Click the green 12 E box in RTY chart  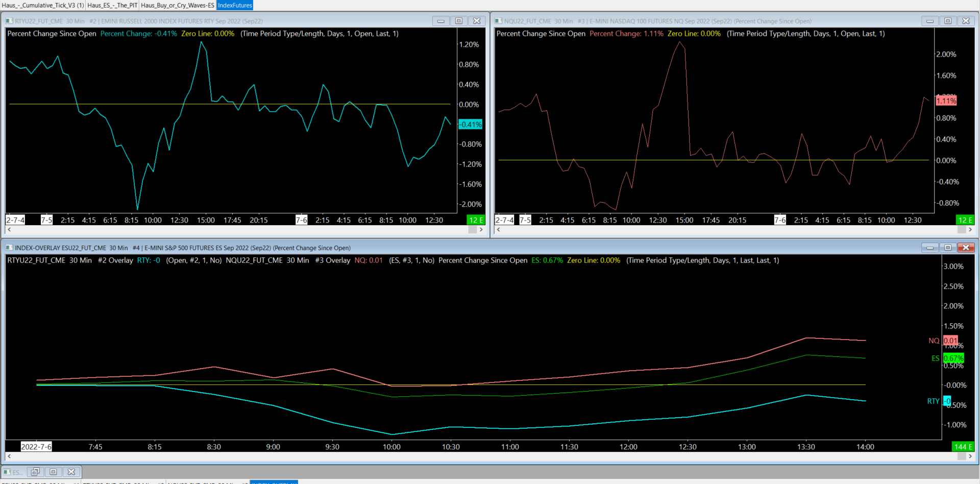click(476, 220)
